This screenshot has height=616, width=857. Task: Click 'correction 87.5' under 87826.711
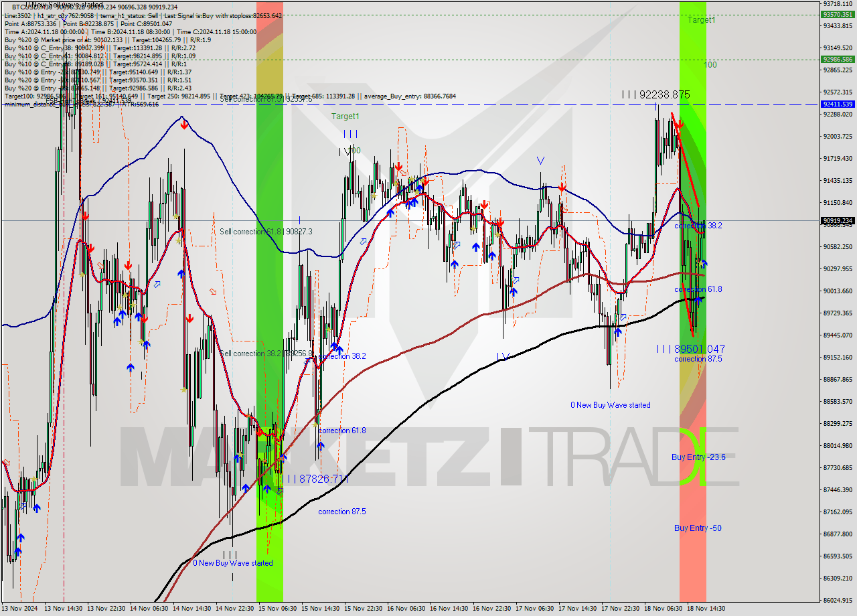coord(342,512)
